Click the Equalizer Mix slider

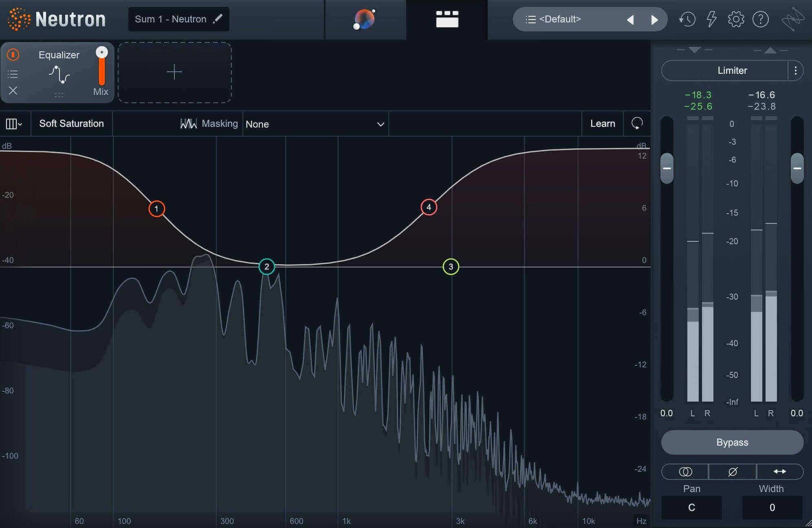101,66
